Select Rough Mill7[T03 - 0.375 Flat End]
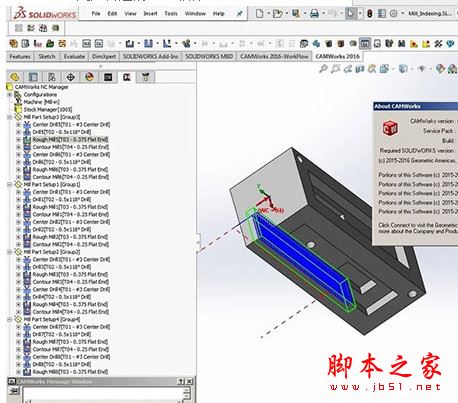Screen dimensions: 458x403 (70, 342)
